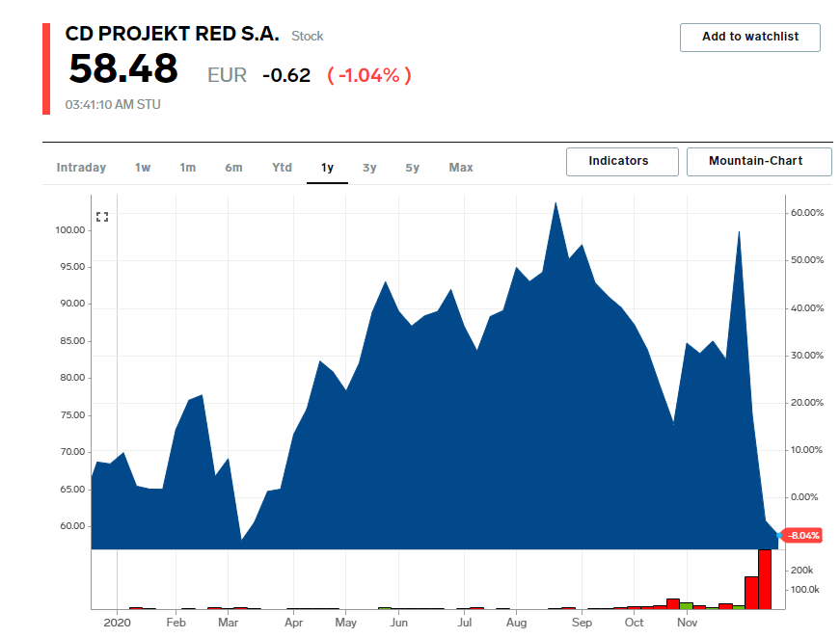
Task: Click the EUR currency label
Action: pyautogui.click(x=228, y=75)
